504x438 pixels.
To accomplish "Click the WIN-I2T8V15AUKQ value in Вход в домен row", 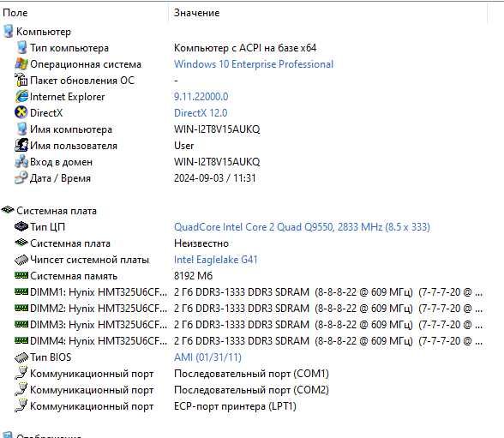I will [x=217, y=162].
